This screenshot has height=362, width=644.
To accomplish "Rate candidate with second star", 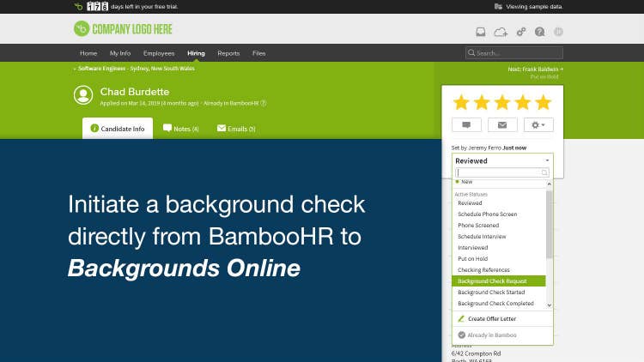I will (x=482, y=102).
